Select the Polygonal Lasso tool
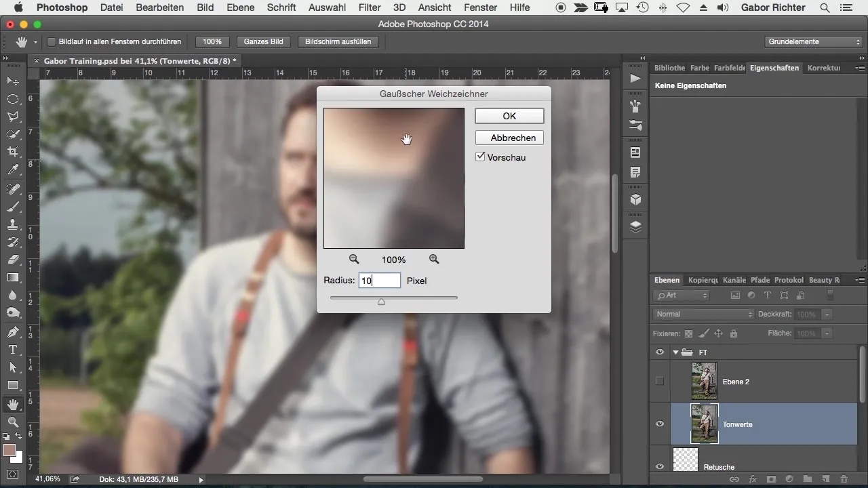Screen dimensions: 868x488 tap(12, 117)
